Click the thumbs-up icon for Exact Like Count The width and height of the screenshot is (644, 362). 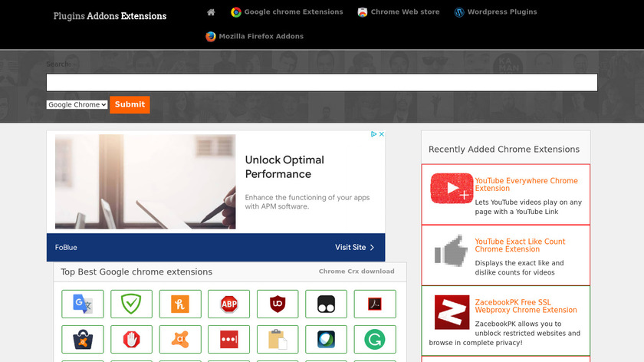click(452, 251)
